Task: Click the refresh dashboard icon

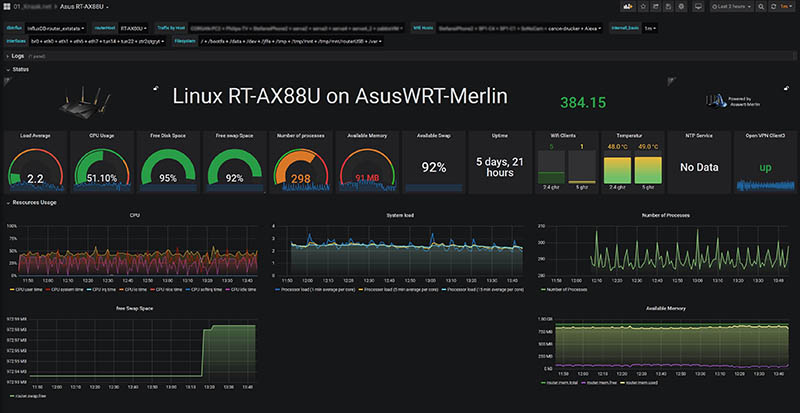Action: 773,7
